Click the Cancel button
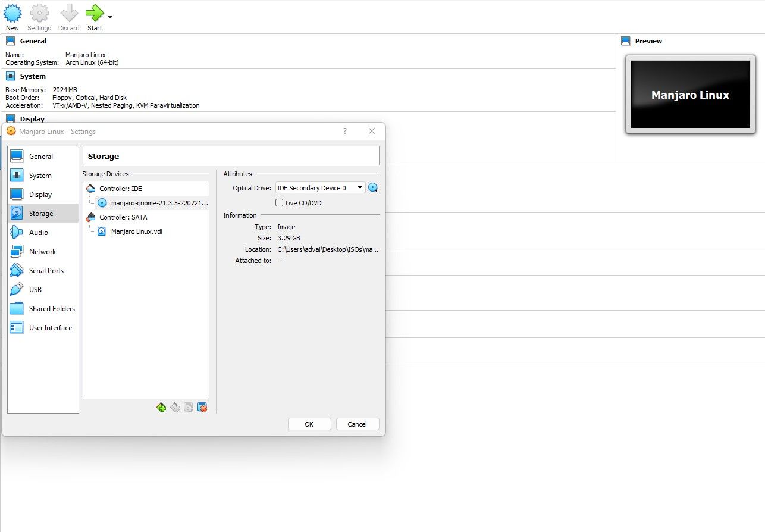The width and height of the screenshot is (765, 532). 357,424
